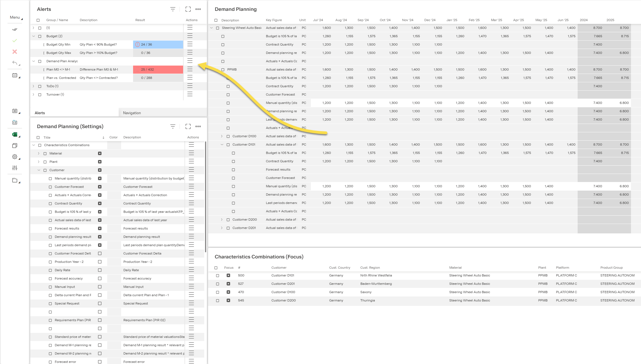The image size is (641, 364).
Task: Click the Plan vs. Contracted alert name
Action: pos(61,78)
